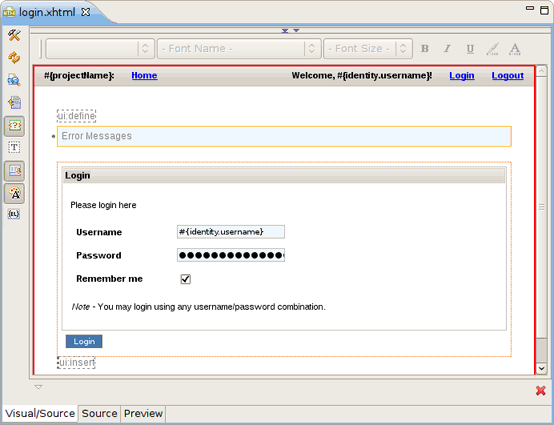
Task: Switch to the Visual/Source tab
Action: click(x=40, y=413)
